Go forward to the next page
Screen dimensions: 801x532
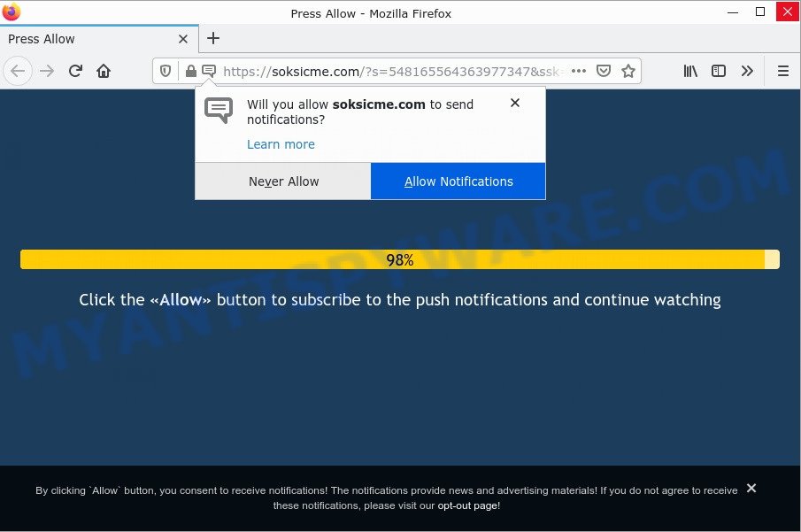pyautogui.click(x=47, y=71)
